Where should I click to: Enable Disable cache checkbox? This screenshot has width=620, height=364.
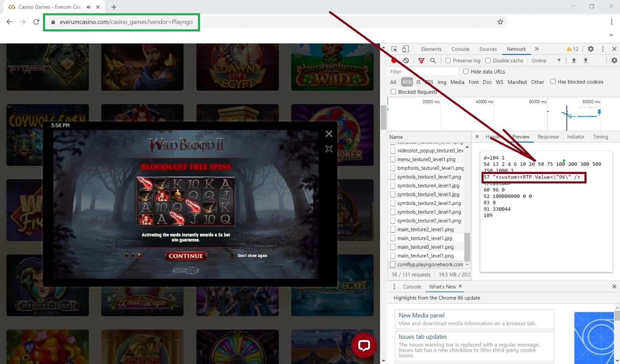pos(488,60)
